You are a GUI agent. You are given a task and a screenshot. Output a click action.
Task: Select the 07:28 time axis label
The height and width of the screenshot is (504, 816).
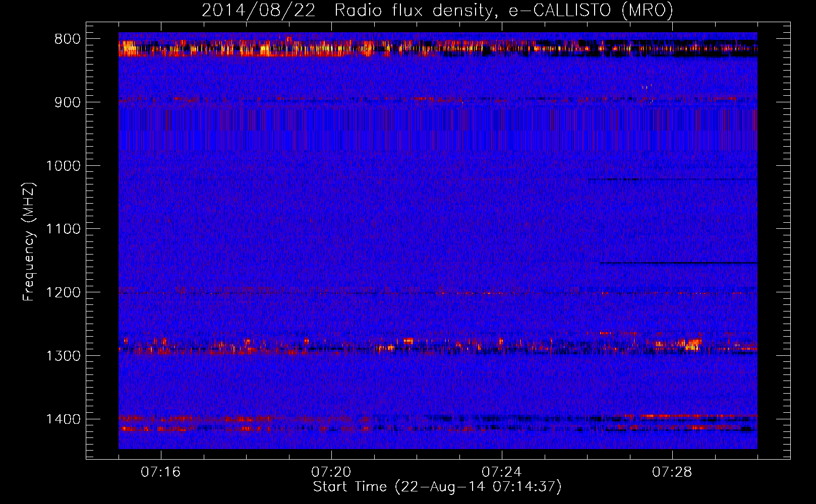click(672, 472)
